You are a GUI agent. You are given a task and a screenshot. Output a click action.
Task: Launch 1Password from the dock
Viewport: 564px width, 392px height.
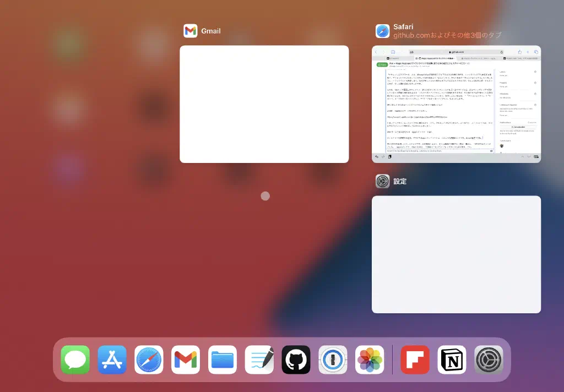point(333,360)
